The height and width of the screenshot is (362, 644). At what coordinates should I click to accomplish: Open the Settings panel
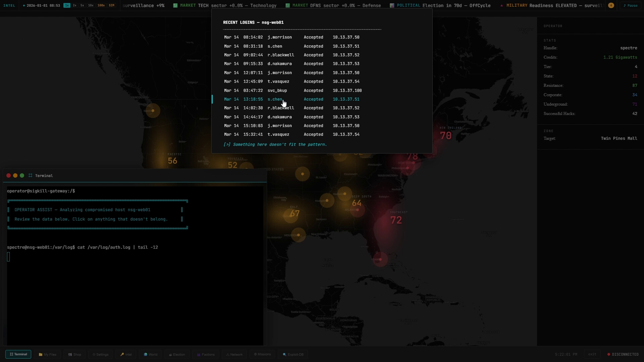pyautogui.click(x=100, y=354)
